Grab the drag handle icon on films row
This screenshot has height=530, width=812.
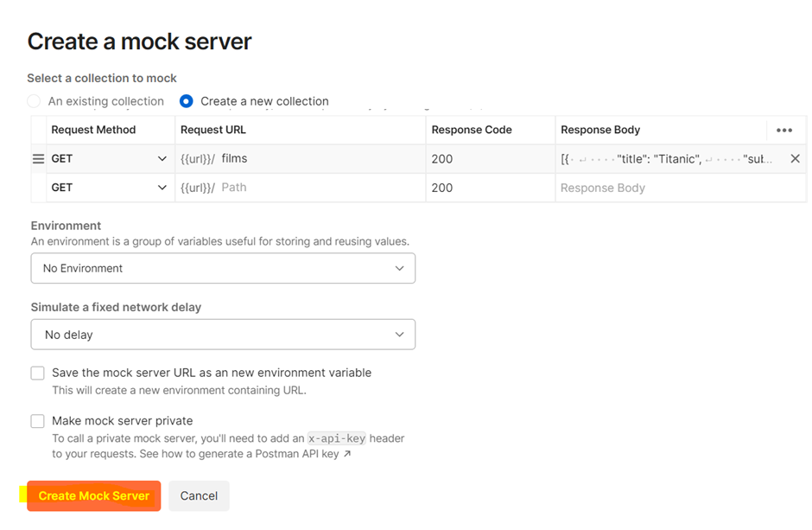click(38, 159)
